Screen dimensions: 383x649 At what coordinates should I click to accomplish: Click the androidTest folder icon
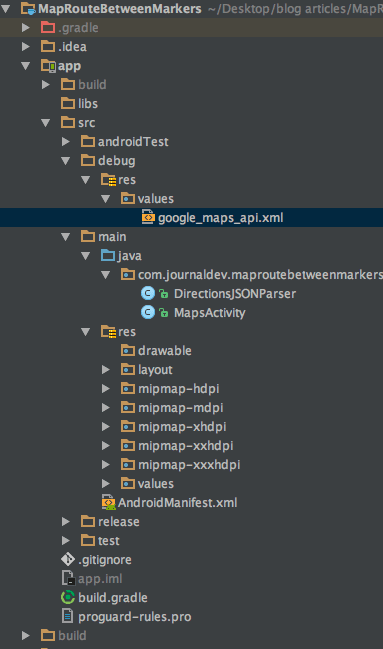coord(88,142)
